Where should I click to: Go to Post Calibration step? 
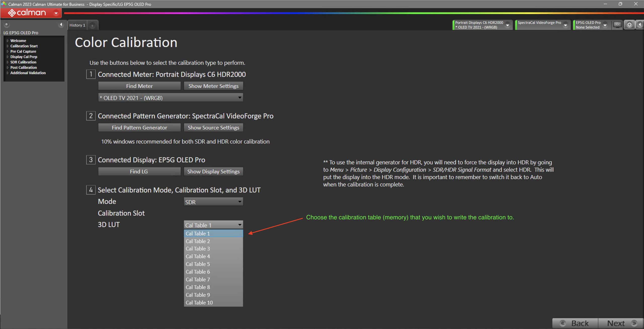click(x=23, y=67)
